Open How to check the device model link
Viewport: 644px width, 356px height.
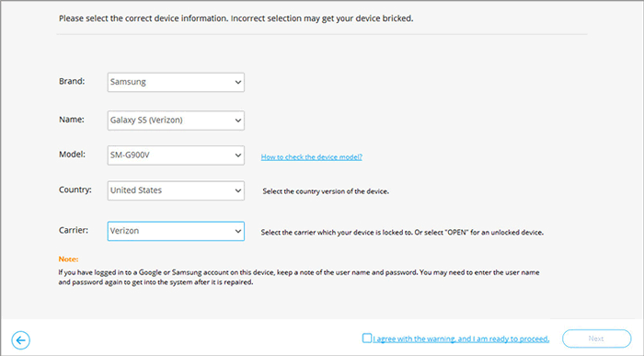tap(311, 157)
